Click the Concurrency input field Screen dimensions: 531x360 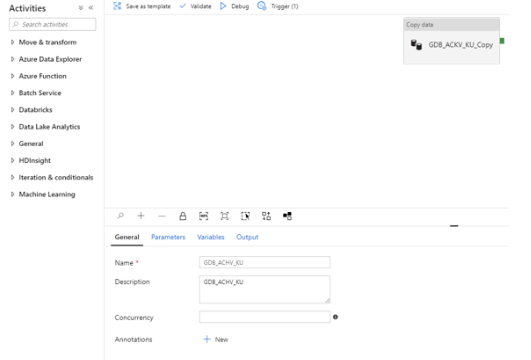tap(264, 317)
